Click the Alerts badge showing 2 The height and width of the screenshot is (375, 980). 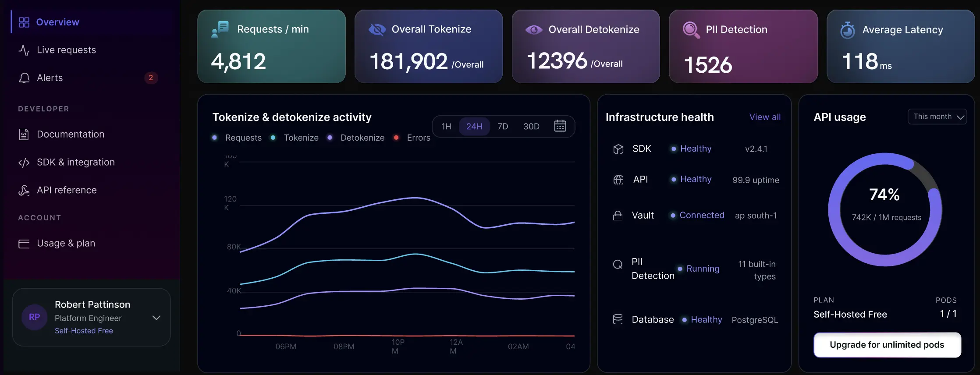[151, 78]
